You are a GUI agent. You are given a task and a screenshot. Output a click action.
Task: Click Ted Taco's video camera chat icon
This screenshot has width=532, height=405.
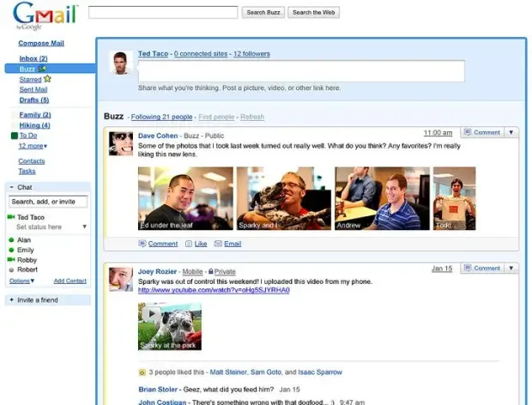click(11, 217)
